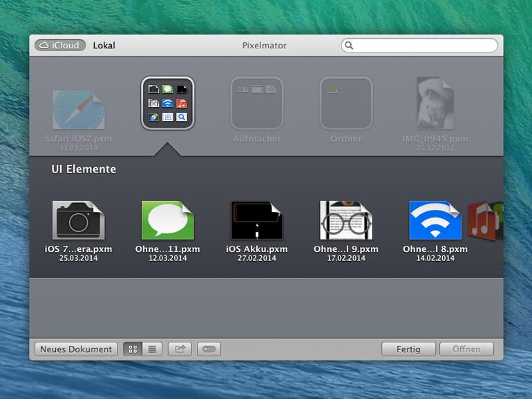Click the IMG_0945.pxm file
The image size is (532, 399).
coord(435,105)
